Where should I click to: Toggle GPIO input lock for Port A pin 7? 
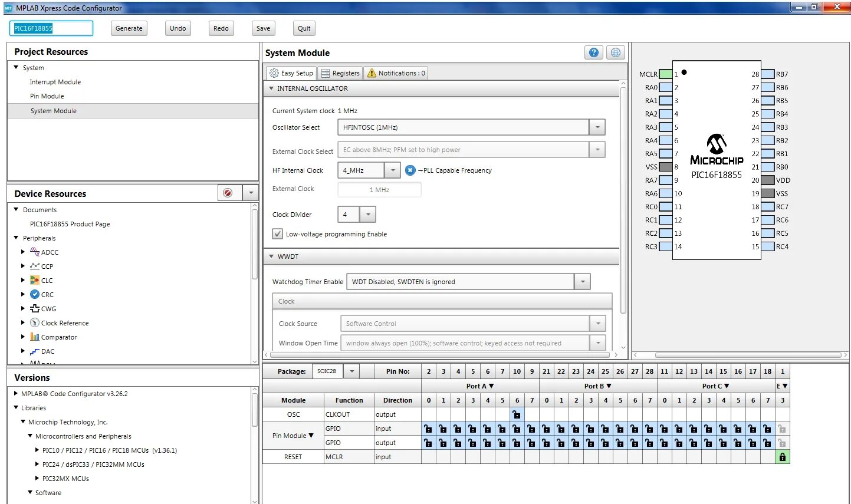click(531, 429)
